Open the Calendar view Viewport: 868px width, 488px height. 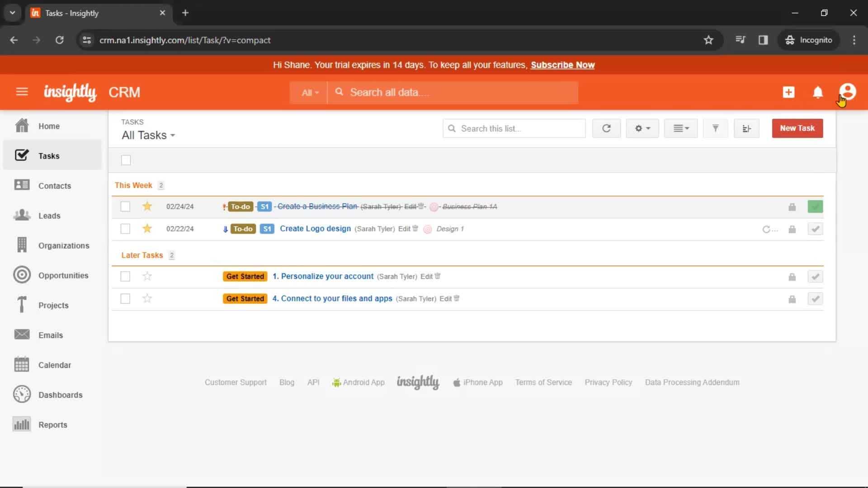click(x=55, y=365)
